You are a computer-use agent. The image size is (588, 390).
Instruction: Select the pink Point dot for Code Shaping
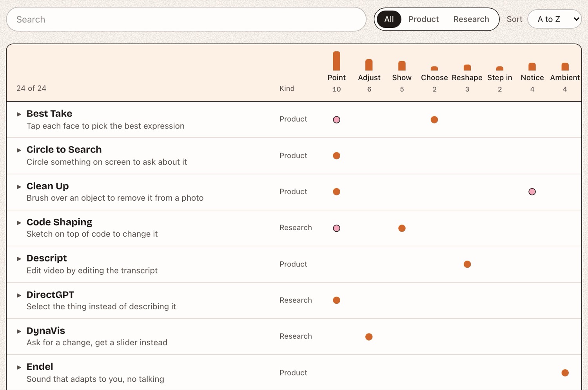pyautogui.click(x=336, y=228)
